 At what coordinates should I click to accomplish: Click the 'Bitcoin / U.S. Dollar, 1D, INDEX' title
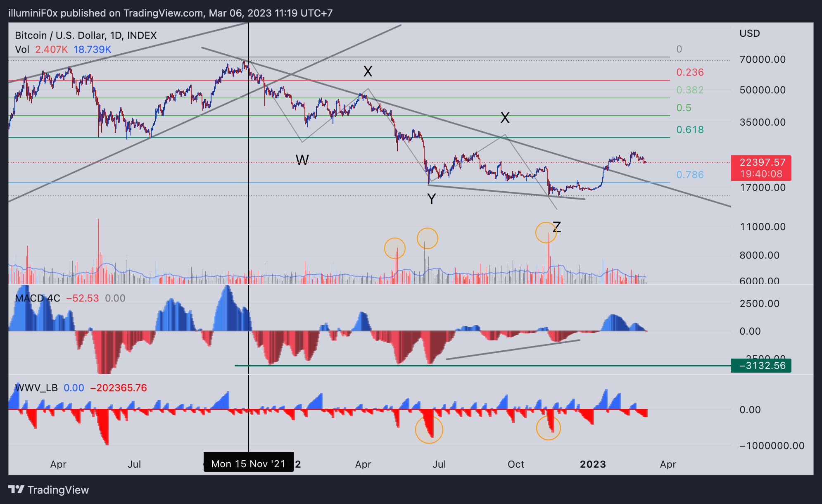[86, 36]
